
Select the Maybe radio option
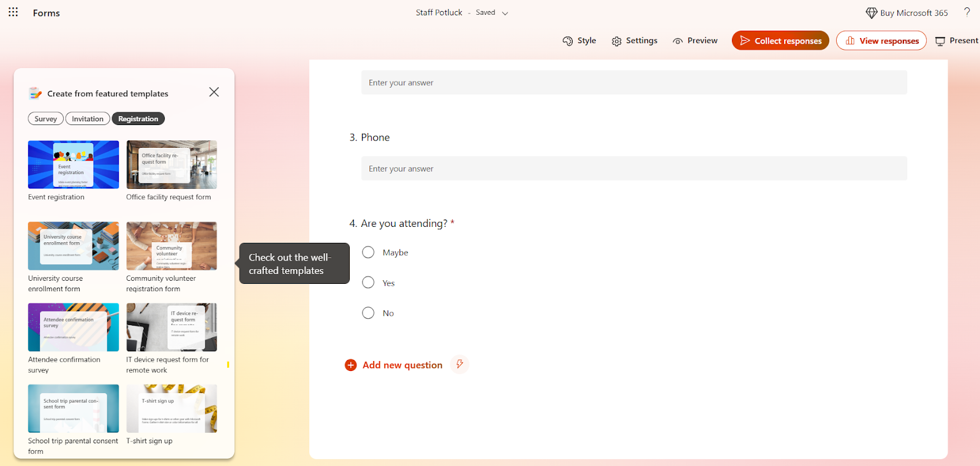tap(368, 252)
